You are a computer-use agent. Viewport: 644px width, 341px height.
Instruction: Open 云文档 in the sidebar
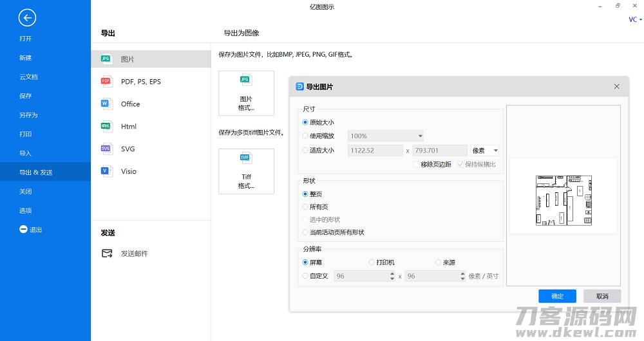click(29, 77)
